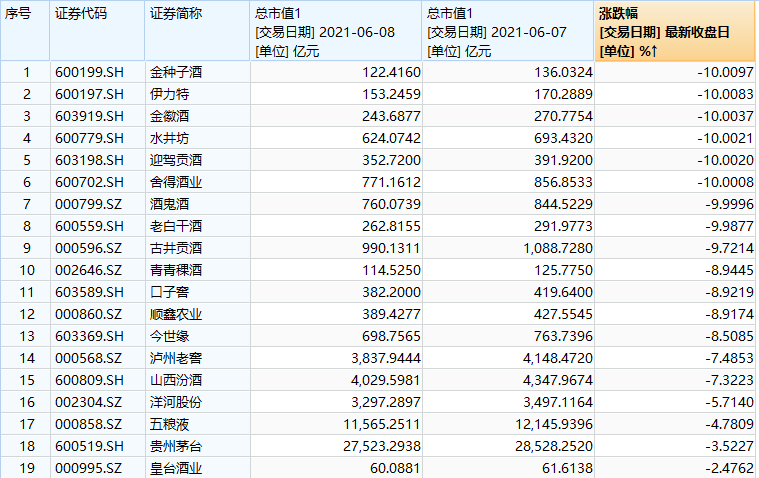Click change value -2.4762
759x478 pixels.
(x=729, y=468)
